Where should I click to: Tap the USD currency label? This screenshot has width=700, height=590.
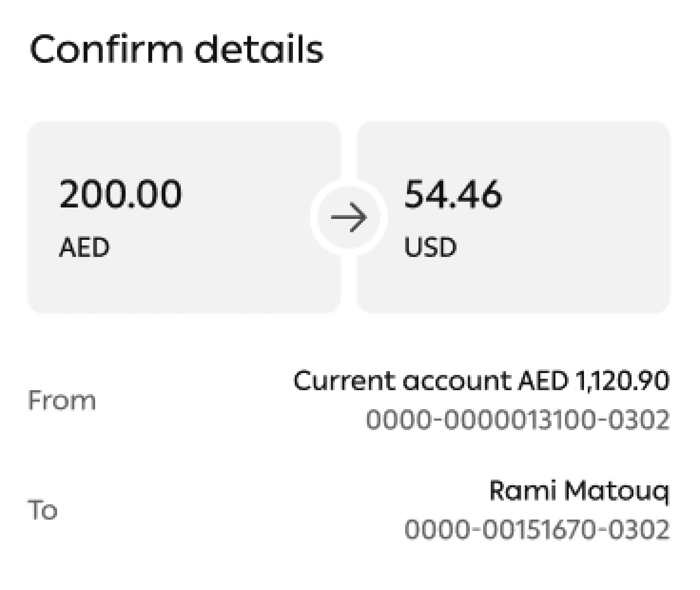point(430,247)
